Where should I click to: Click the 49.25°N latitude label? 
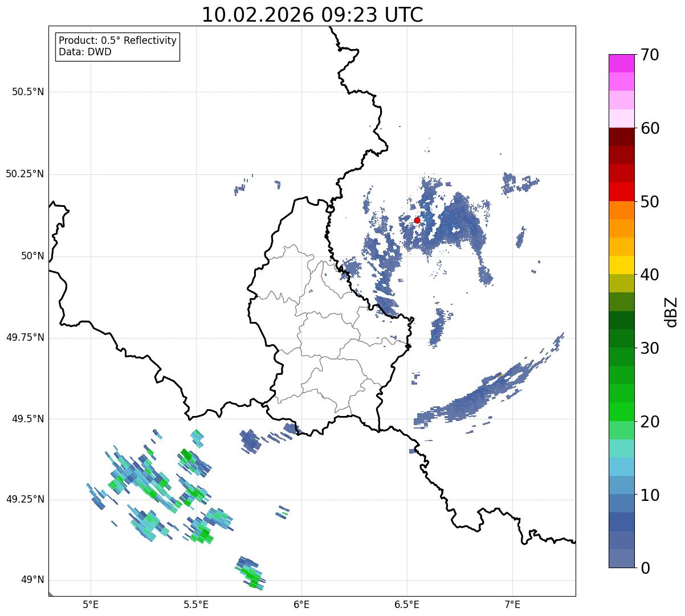(25, 499)
